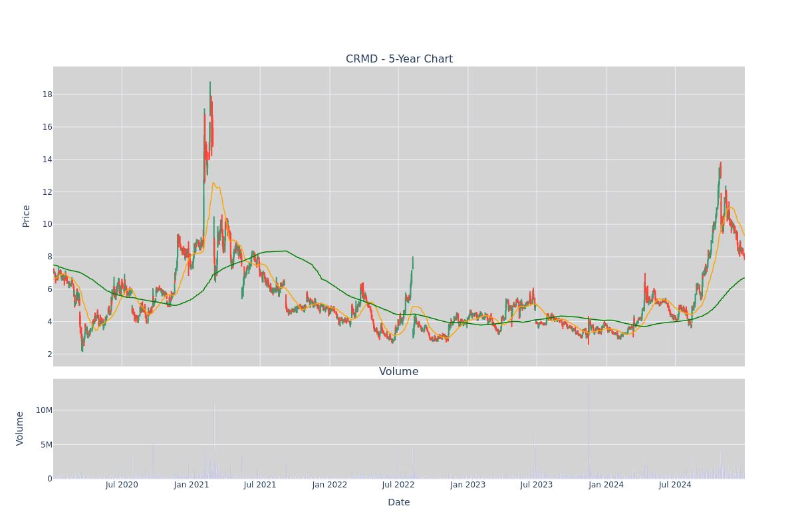Click the Jan 2021 date tick
798x532 pixels.
[x=192, y=485]
